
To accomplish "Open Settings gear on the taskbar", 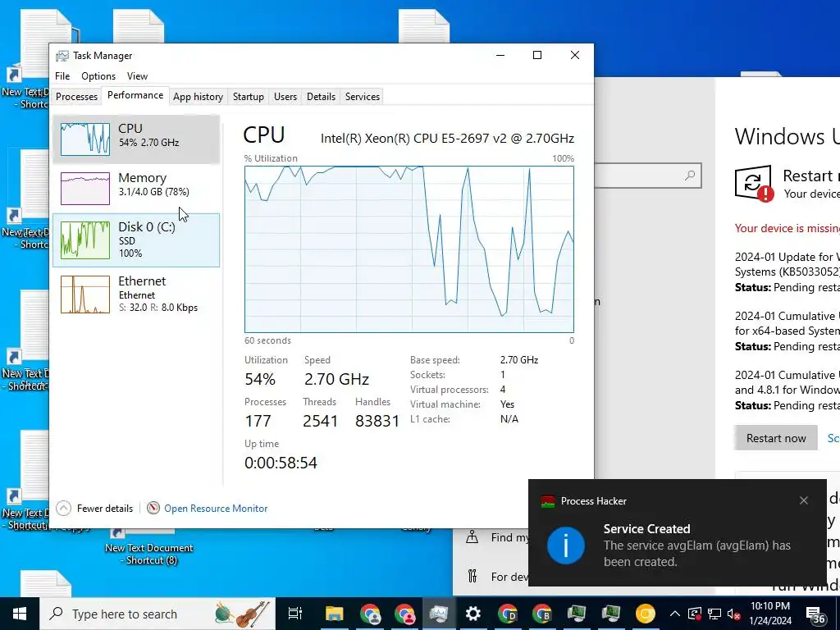I will coord(472,614).
